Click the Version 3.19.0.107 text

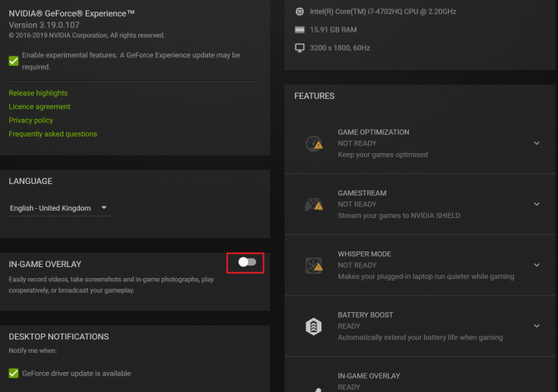tap(44, 25)
